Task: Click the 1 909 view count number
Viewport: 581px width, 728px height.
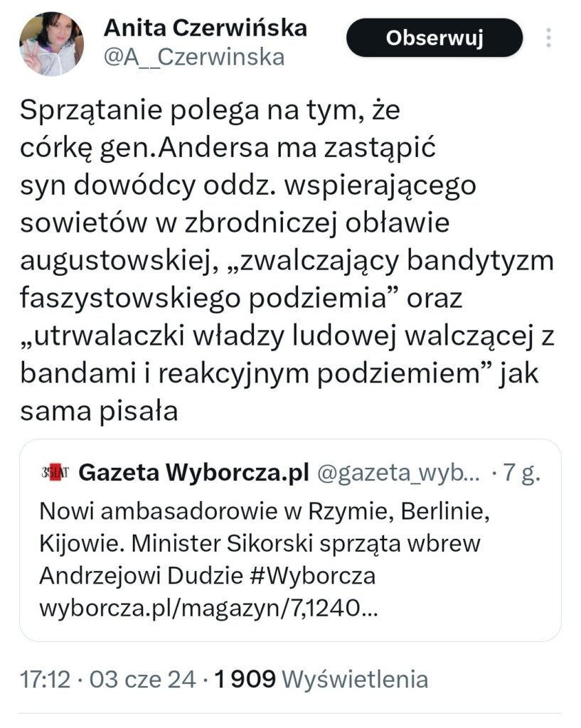Action: click(x=245, y=679)
